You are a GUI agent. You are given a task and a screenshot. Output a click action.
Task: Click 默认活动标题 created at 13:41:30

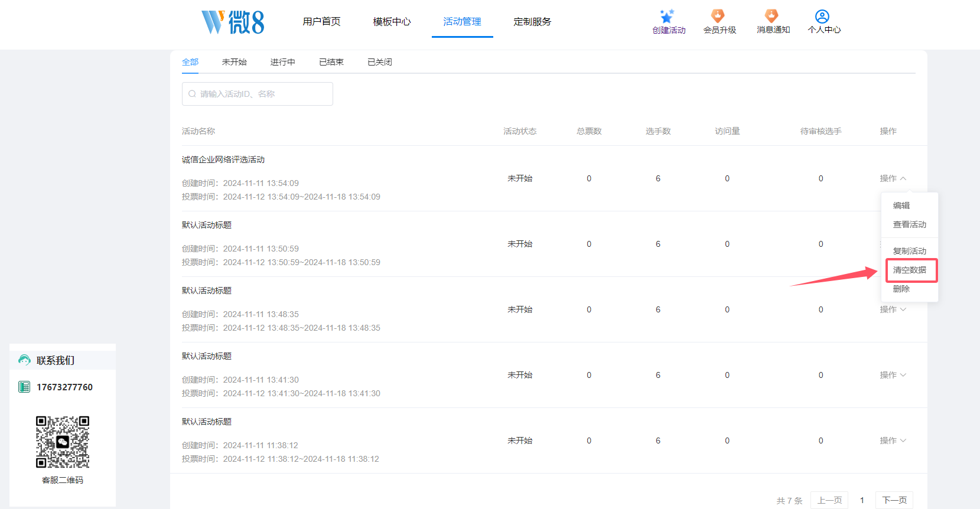tap(207, 356)
